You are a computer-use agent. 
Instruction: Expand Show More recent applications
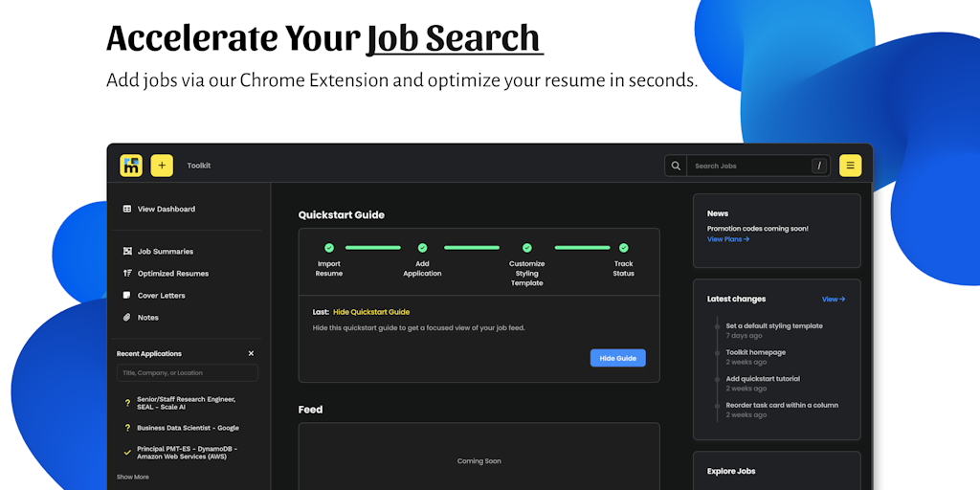pos(133,477)
